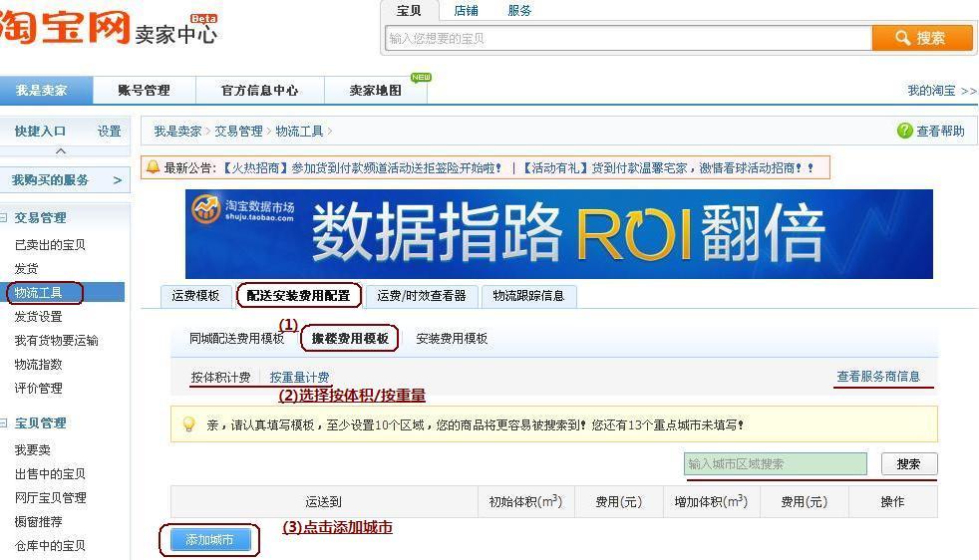979x560 pixels.
Task: Switch to the 物流跟踪信息 tab
Action: (528, 296)
